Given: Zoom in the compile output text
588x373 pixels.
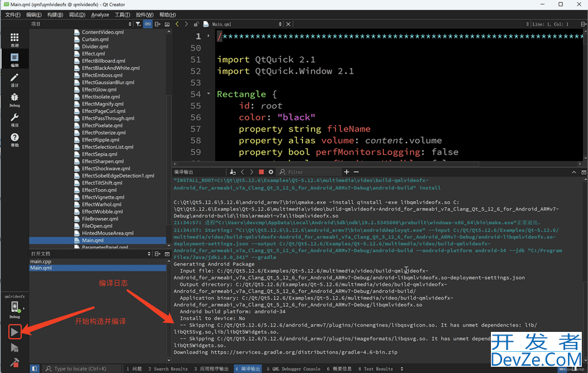Looking at the screenshot, I should coord(347,172).
